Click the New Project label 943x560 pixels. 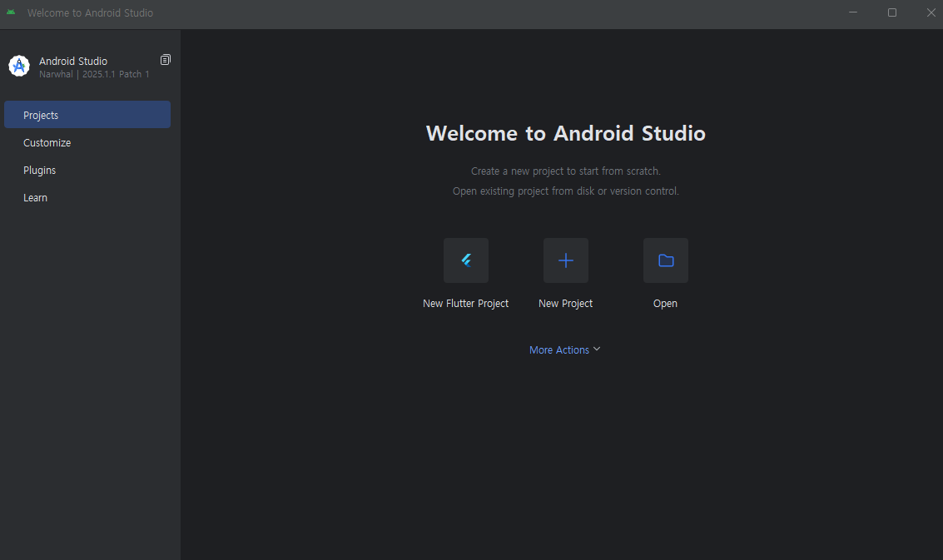tap(565, 303)
